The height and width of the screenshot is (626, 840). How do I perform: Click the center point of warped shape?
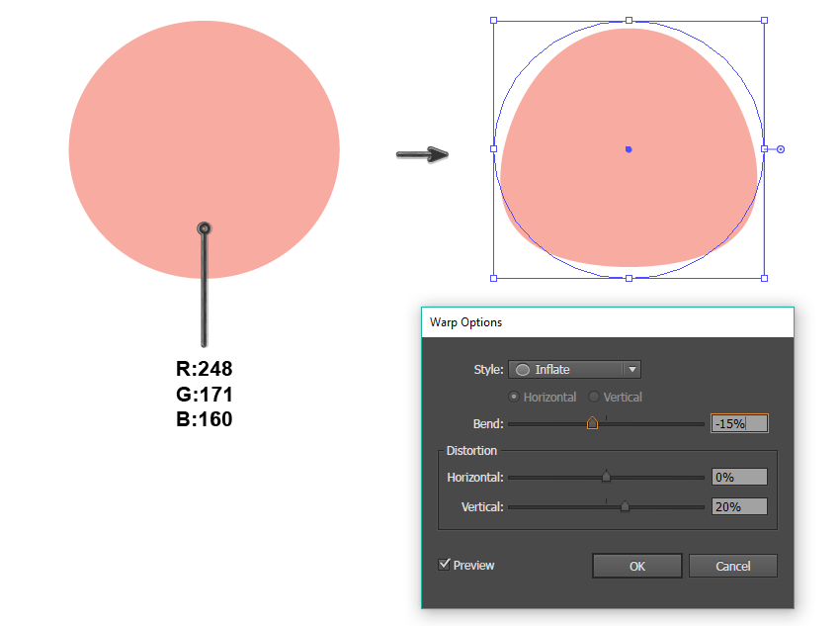pos(629,149)
